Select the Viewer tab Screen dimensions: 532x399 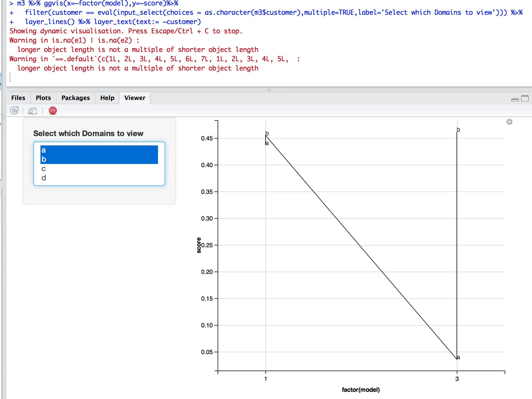click(135, 98)
